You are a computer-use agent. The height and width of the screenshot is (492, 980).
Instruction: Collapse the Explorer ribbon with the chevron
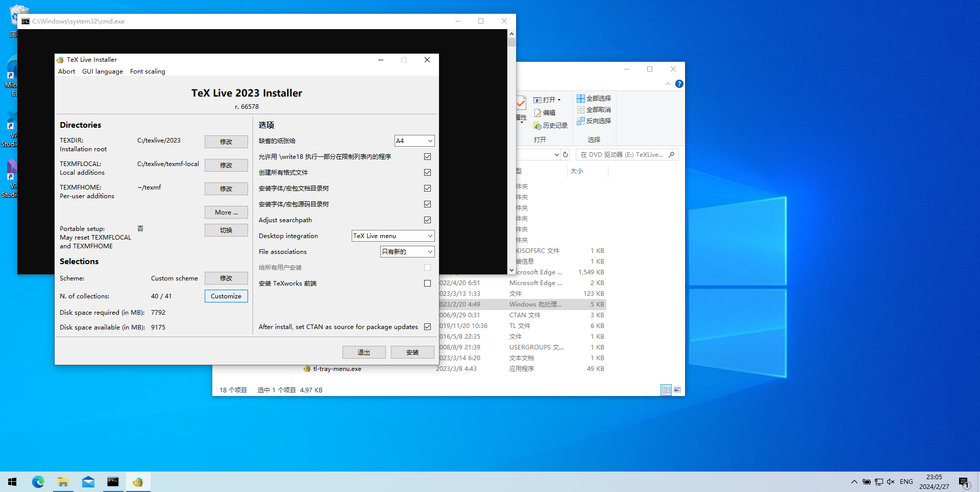(668, 84)
